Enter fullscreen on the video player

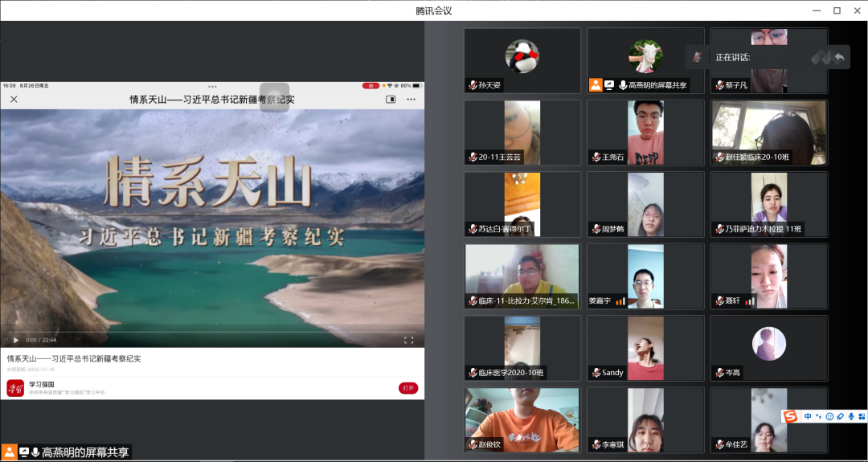pyautogui.click(x=408, y=340)
